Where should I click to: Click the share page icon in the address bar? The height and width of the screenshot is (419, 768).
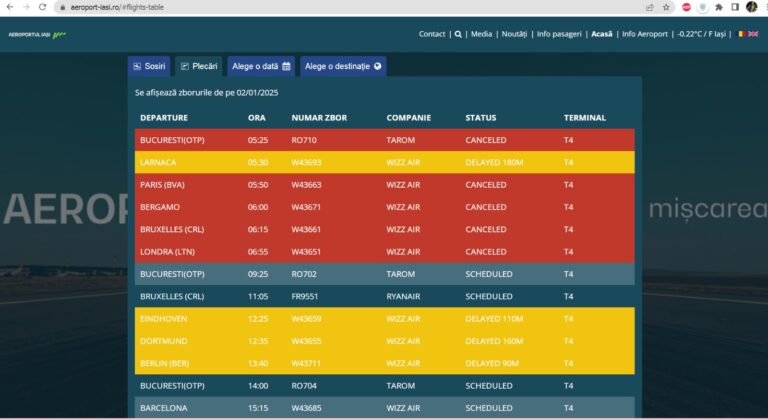tap(650, 7)
